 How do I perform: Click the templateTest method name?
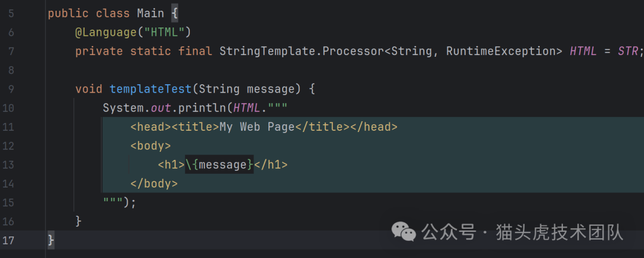[150, 89]
